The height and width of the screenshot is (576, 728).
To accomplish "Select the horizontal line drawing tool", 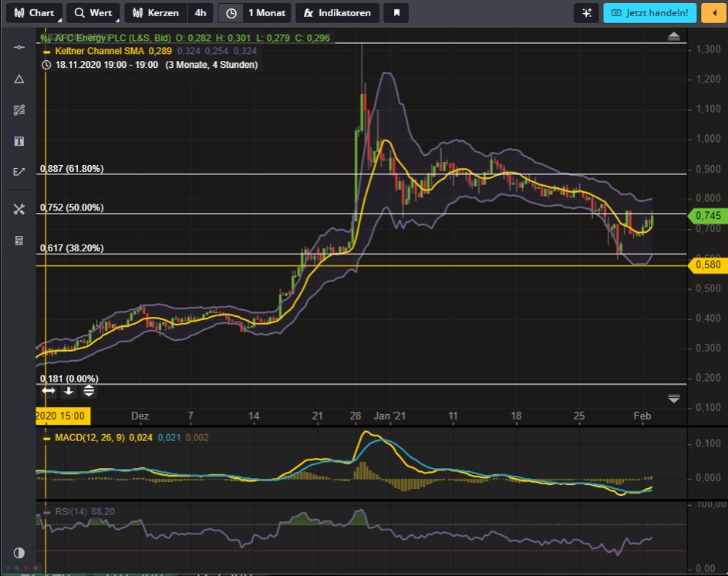I will coord(19,48).
